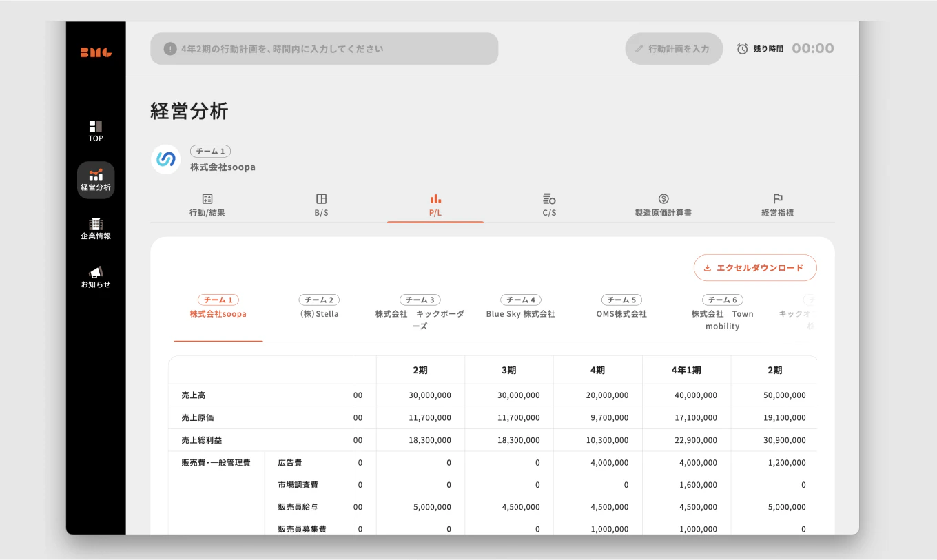This screenshot has width=937, height=560.
Task: Open 経営指標 flag tab
Action: [x=777, y=205]
